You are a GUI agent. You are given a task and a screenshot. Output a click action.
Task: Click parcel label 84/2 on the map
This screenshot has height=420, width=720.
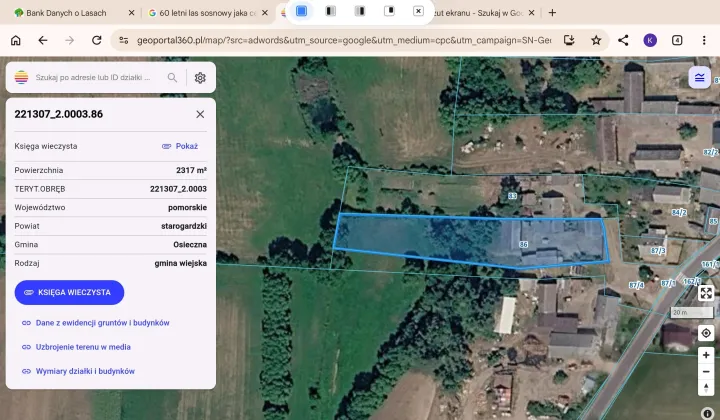(x=679, y=212)
